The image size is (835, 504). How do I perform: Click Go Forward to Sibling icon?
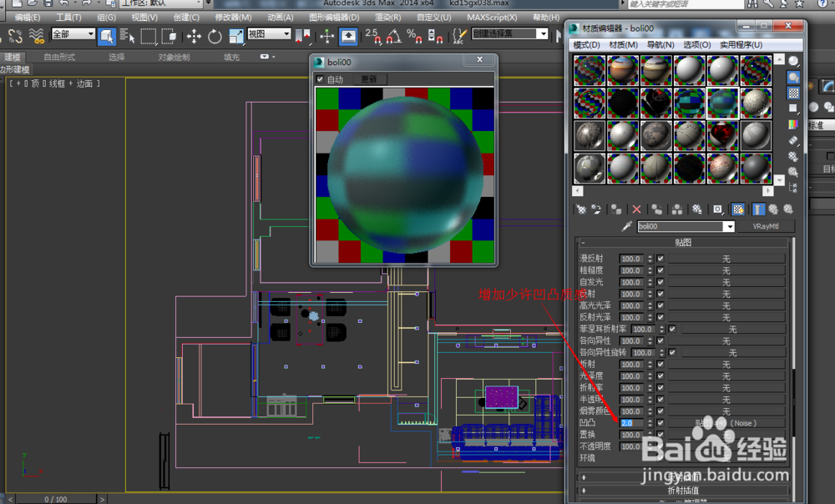tap(788, 209)
